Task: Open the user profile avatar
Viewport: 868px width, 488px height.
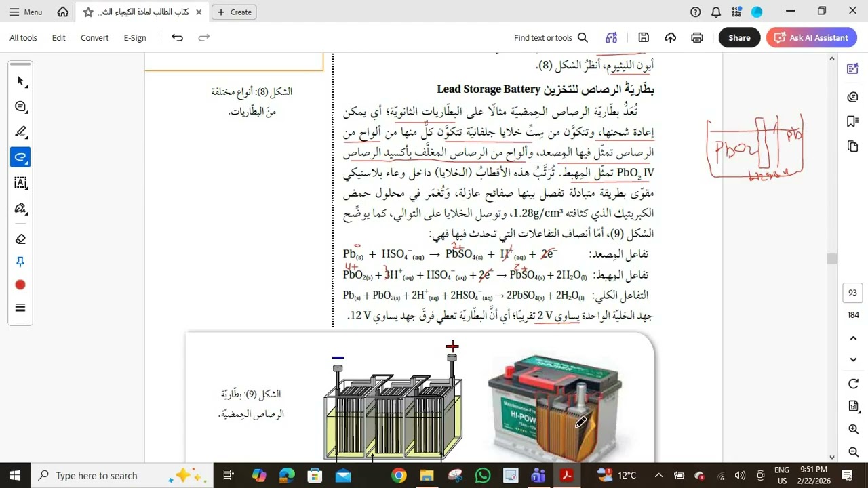Action: point(757,12)
